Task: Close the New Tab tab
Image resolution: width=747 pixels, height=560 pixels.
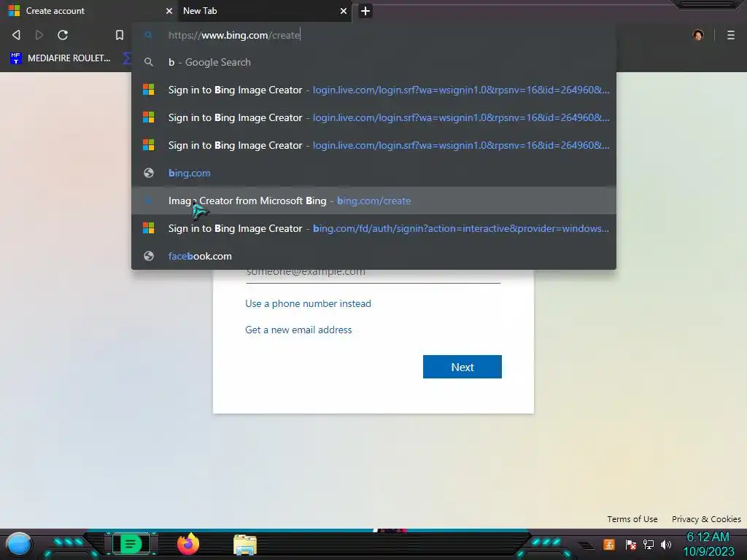Action: tap(344, 11)
